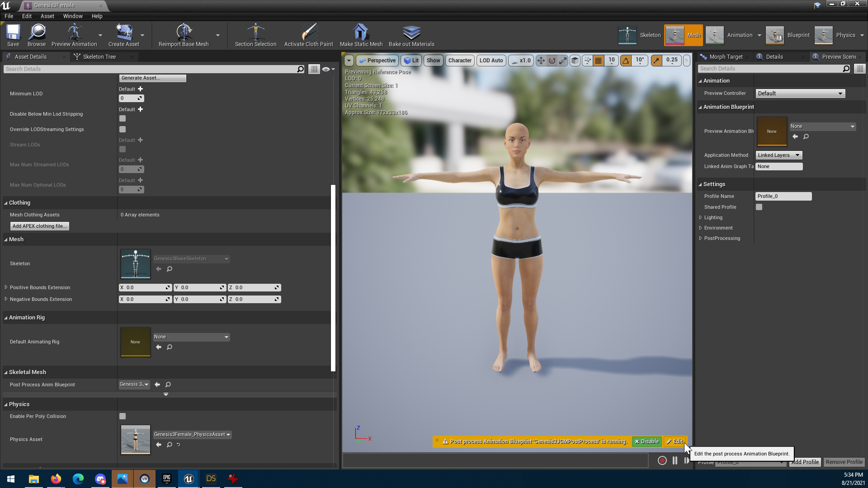
Task: Switch to the Skeleton Tree tab
Action: coord(99,56)
